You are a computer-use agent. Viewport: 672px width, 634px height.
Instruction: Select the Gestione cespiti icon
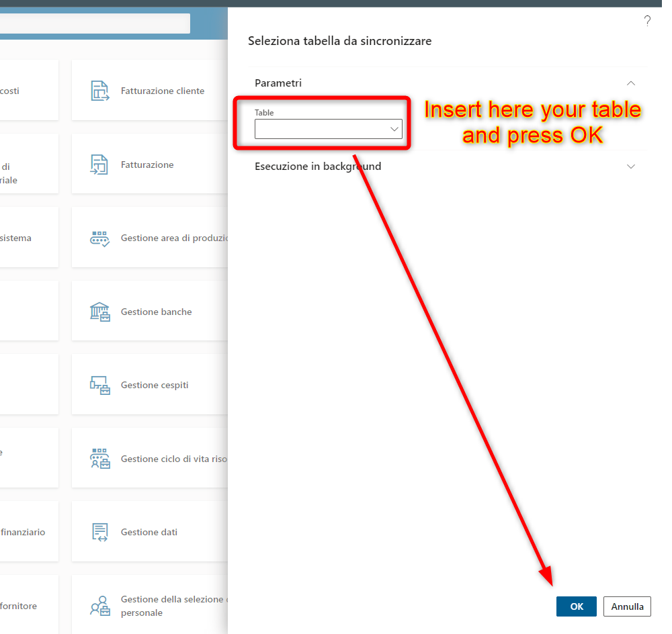pos(99,385)
